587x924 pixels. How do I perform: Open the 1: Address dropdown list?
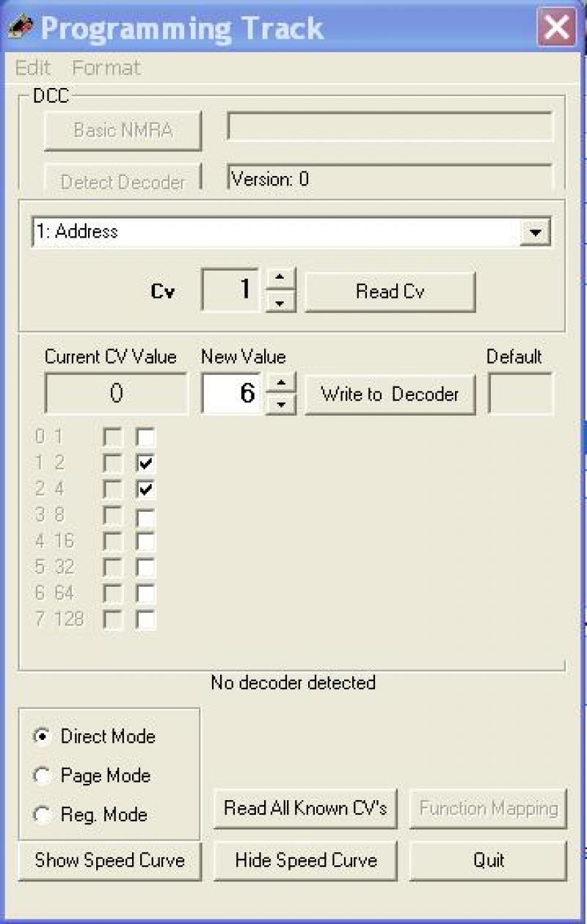pos(536,232)
